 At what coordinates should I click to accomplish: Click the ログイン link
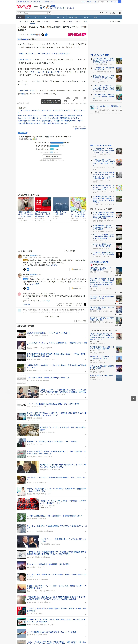(x=42, y=8)
